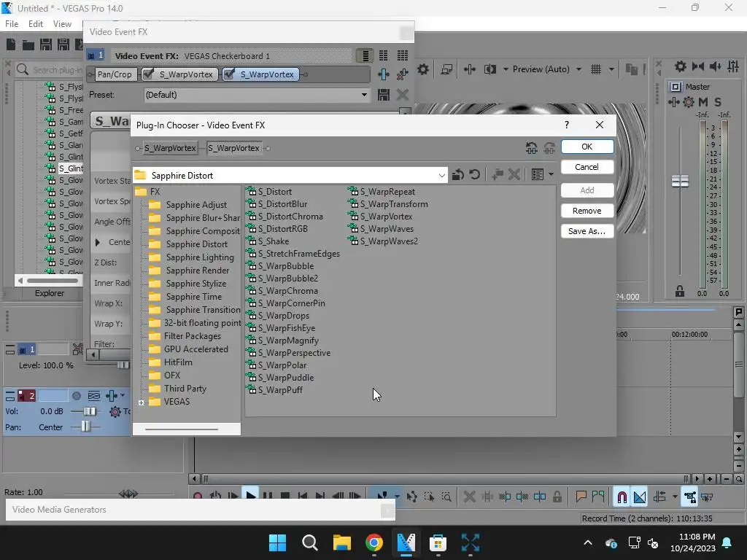Viewport: 747px width, 560px height.
Task: Click Remove button in Plug-In Chooser
Action: [x=587, y=211]
